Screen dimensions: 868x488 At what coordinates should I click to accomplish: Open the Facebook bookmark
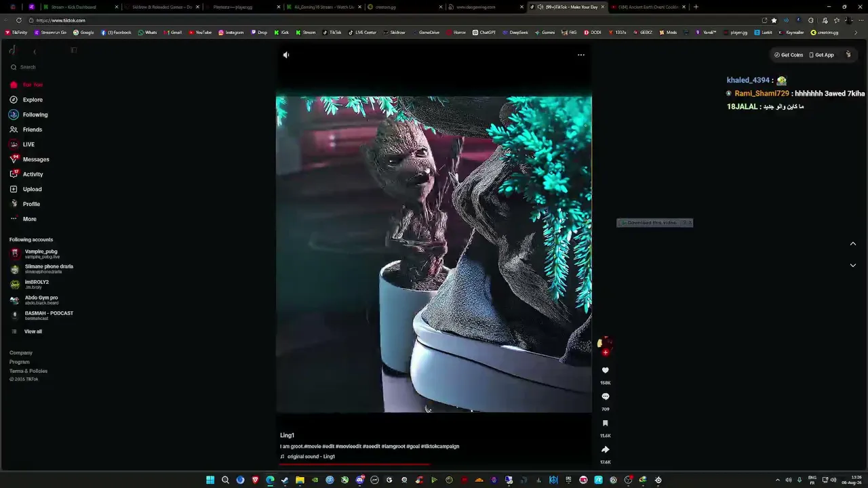116,33
